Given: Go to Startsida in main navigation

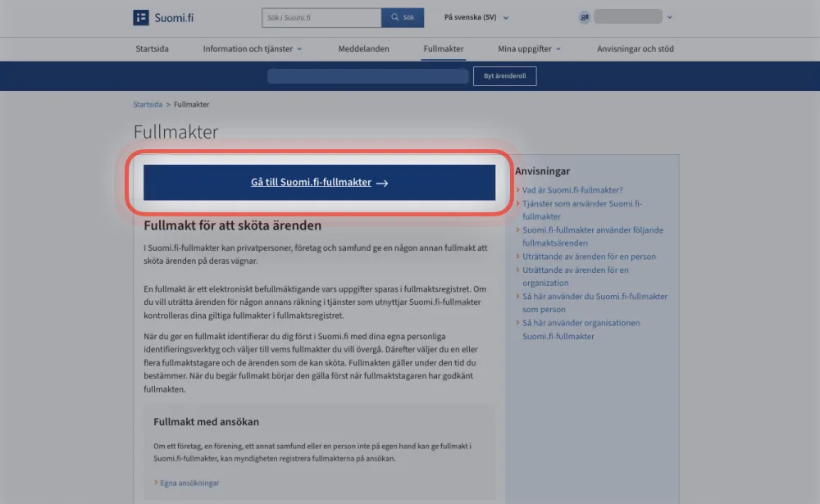Looking at the screenshot, I should pos(153,48).
